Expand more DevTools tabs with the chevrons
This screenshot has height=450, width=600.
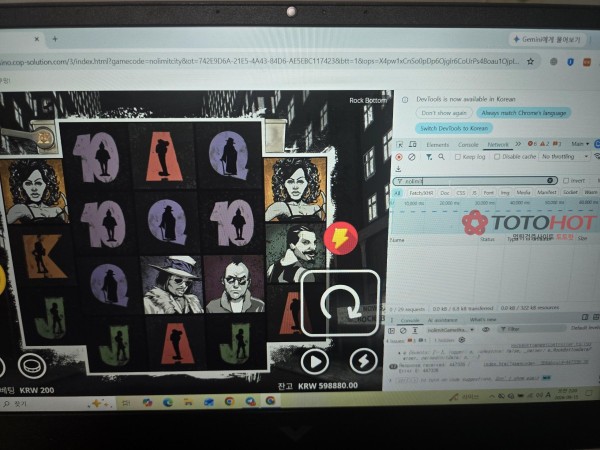pos(518,144)
